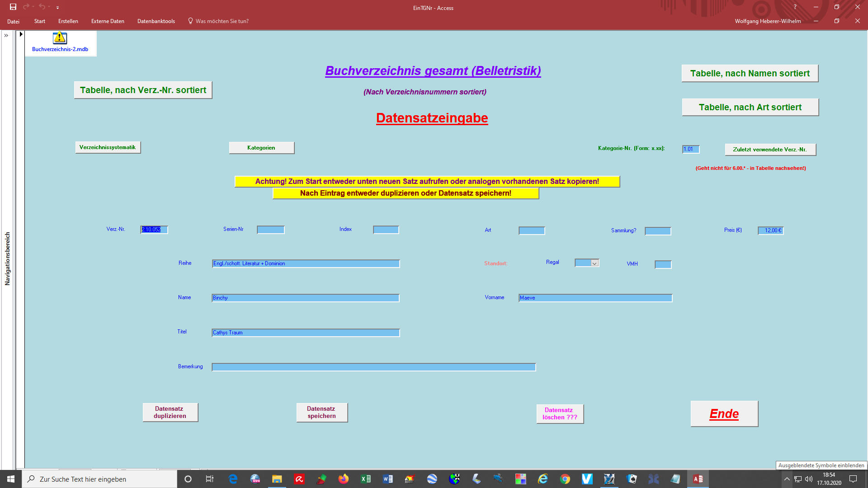Show hidden system tray icons chevron
This screenshot has height=488, width=868.
787,479
